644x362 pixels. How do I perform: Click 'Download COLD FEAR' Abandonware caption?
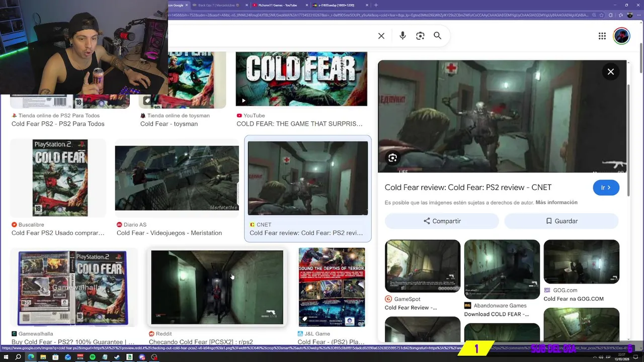[x=496, y=314]
